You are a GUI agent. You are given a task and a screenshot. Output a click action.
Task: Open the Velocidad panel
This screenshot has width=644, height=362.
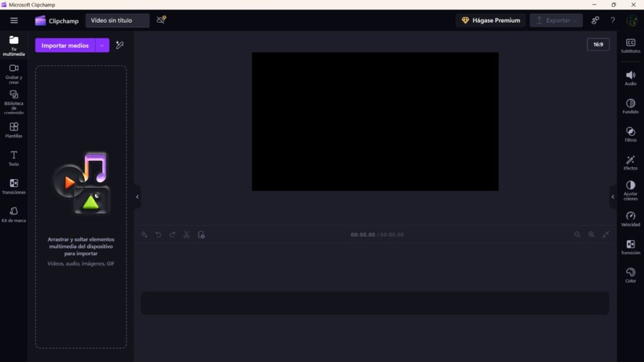point(630,219)
